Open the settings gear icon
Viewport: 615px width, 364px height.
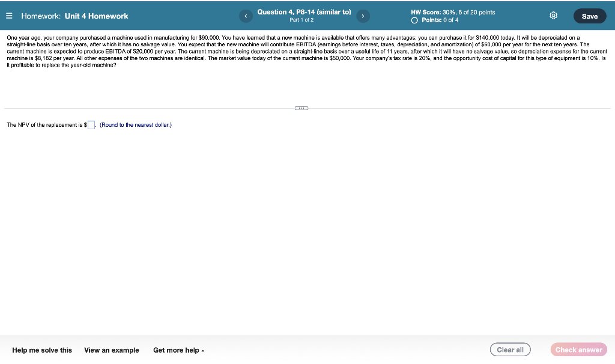[x=553, y=16]
